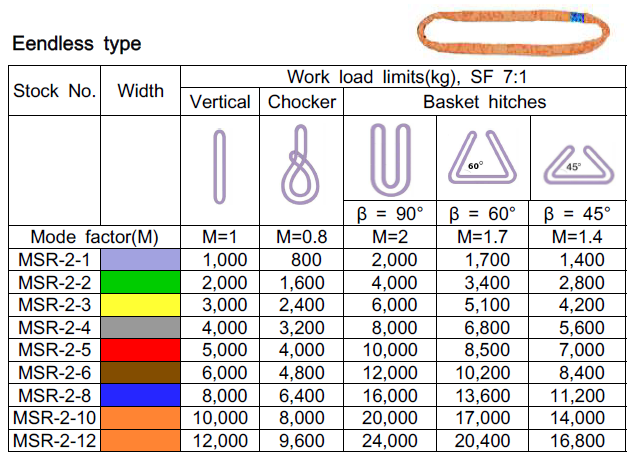Screen dimensions: 631x460
Task: Select the red swatch for MSR-2-5
Action: point(141,351)
